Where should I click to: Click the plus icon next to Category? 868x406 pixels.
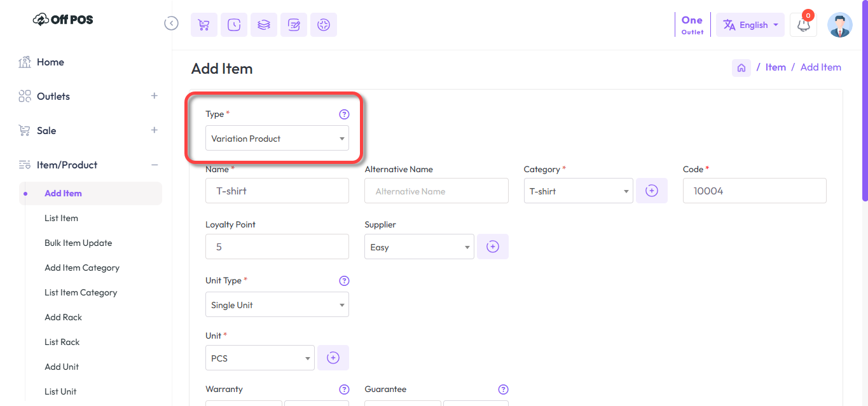click(x=651, y=191)
